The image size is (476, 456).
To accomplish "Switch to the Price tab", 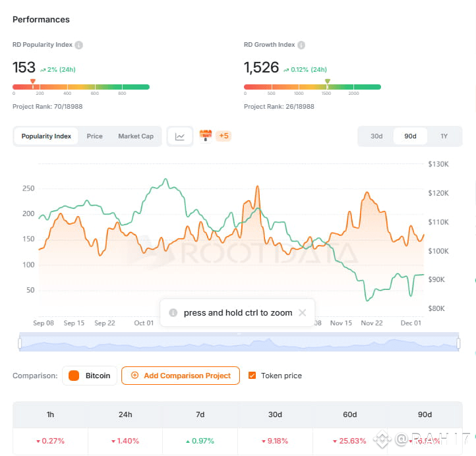I will click(x=95, y=136).
